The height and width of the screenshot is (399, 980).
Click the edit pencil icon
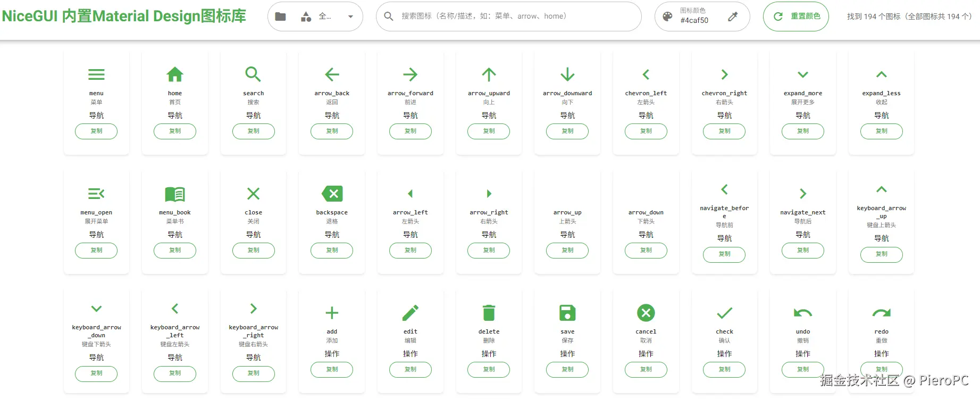pyautogui.click(x=411, y=313)
